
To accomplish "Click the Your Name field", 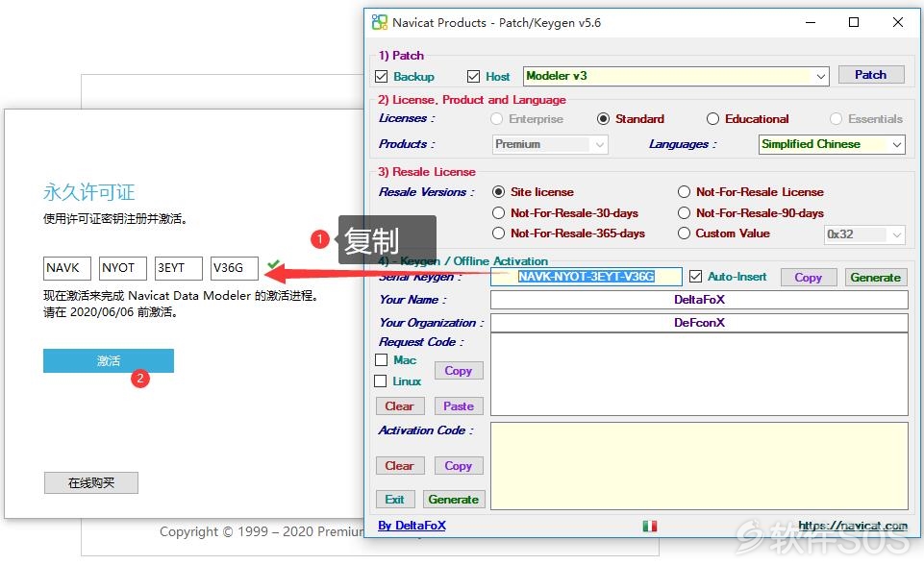I will (x=699, y=300).
